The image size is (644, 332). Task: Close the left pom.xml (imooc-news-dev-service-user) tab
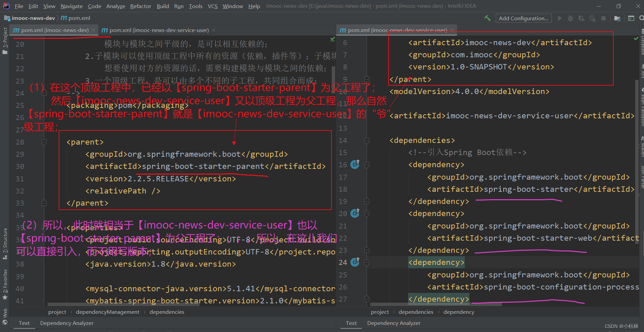point(214,30)
